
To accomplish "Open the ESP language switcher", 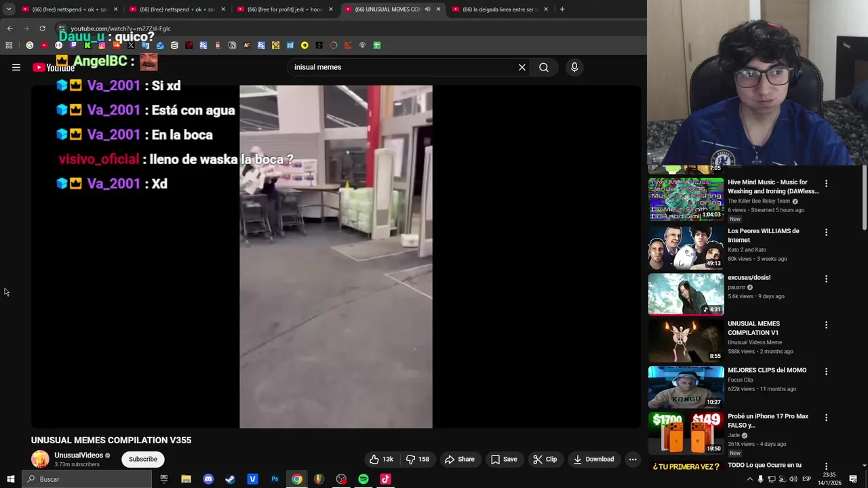I will [x=806, y=479].
